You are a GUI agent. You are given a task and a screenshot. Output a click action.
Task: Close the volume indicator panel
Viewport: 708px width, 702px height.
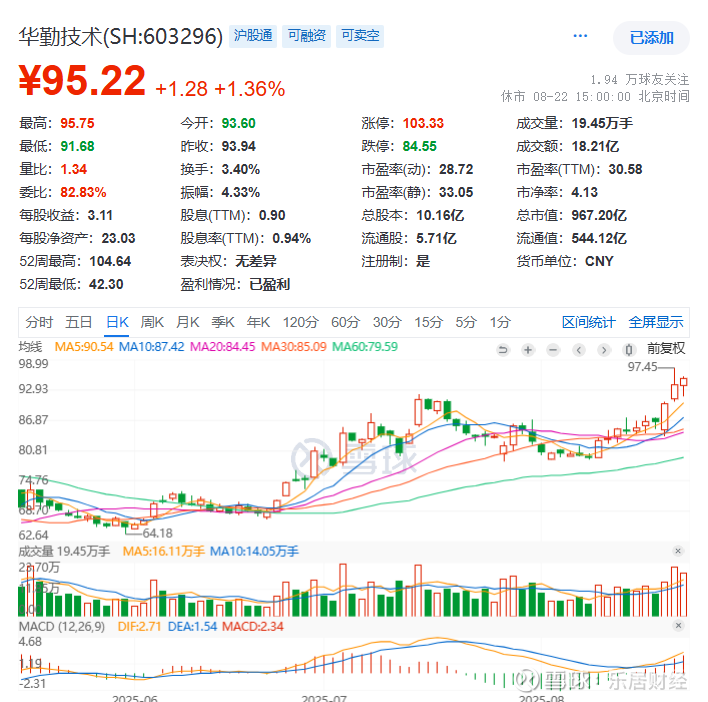[x=678, y=551]
